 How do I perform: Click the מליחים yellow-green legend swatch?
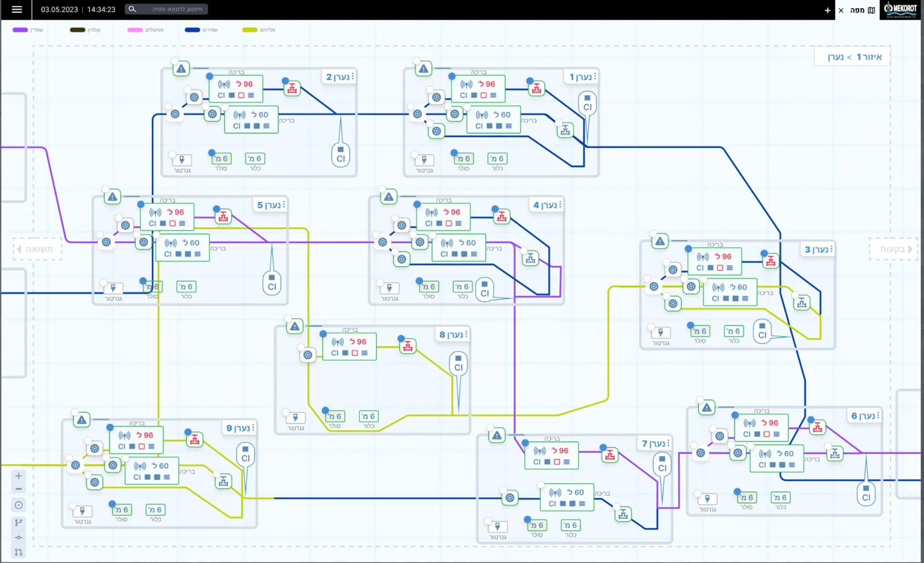251,30
